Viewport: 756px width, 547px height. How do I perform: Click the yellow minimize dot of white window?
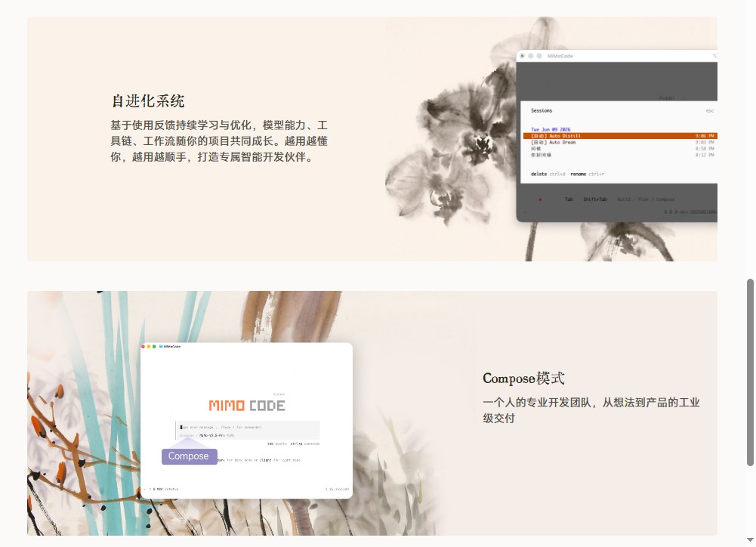tap(149, 346)
